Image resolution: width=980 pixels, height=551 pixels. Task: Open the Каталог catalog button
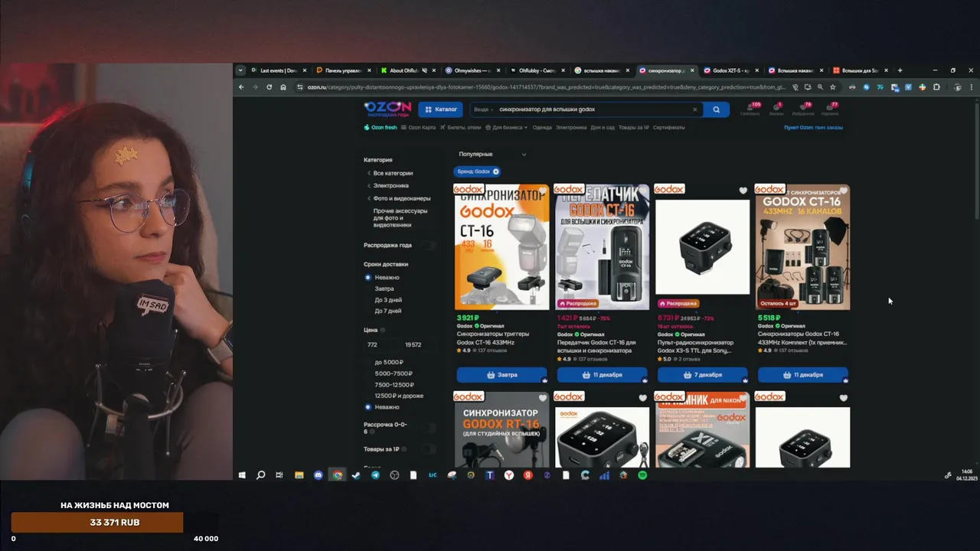(441, 109)
